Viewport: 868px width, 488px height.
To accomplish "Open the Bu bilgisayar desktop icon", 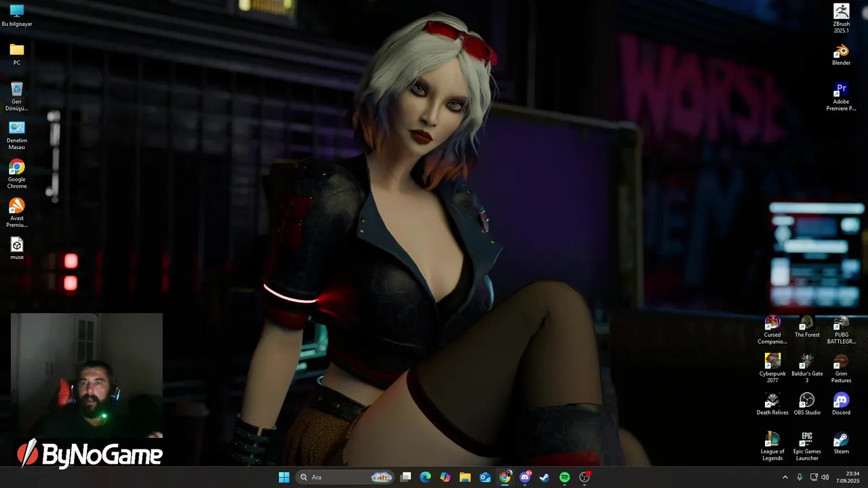I will pos(17,16).
